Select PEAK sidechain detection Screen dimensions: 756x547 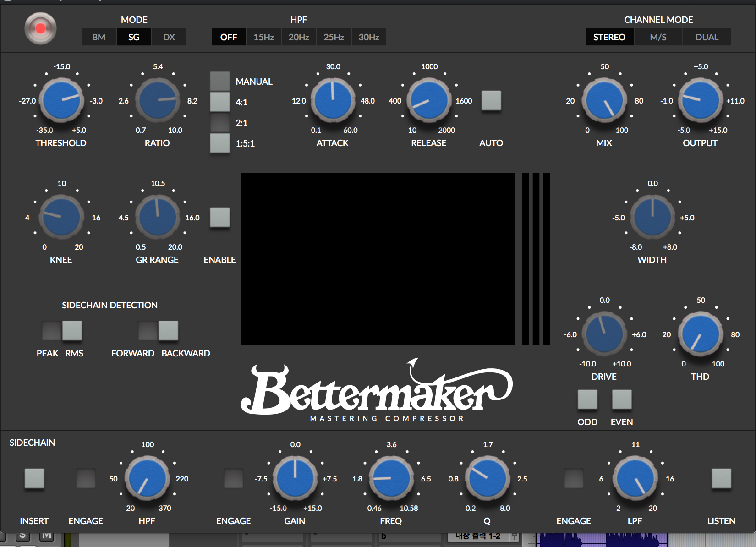[51, 330]
